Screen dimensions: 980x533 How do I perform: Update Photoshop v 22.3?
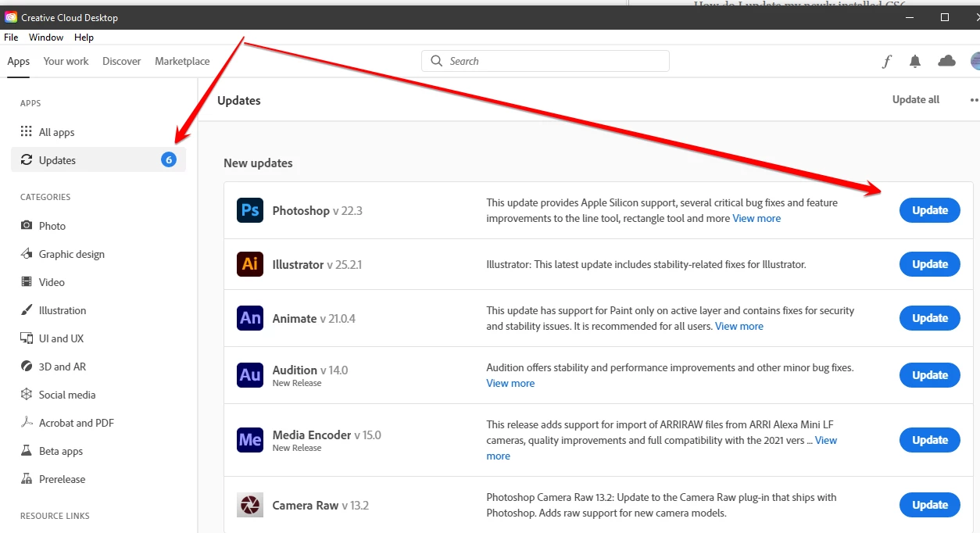point(930,210)
